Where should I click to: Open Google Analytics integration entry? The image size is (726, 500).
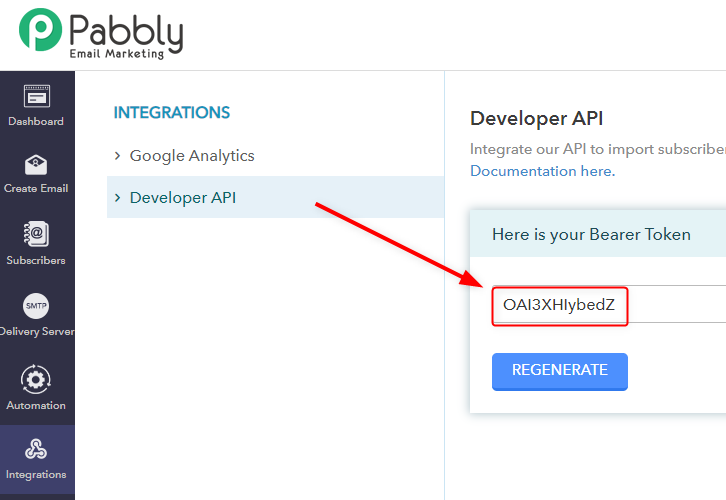pyautogui.click(x=192, y=156)
